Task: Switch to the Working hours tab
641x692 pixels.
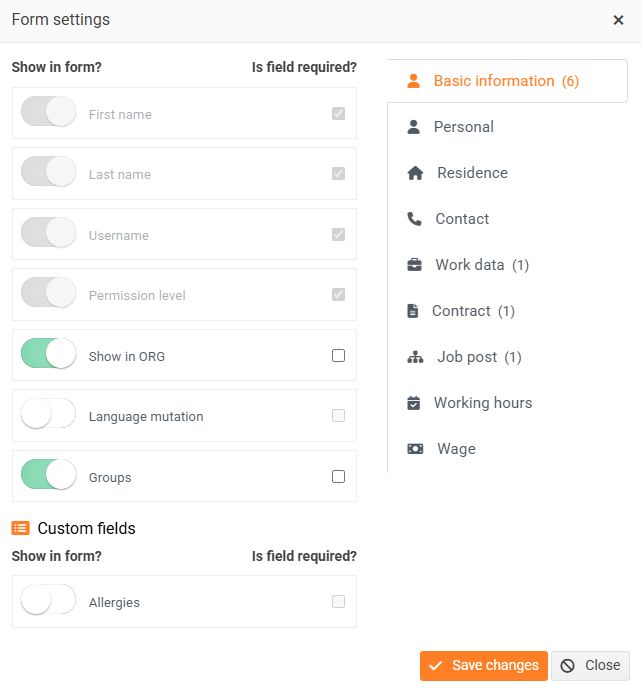Action: (482, 403)
